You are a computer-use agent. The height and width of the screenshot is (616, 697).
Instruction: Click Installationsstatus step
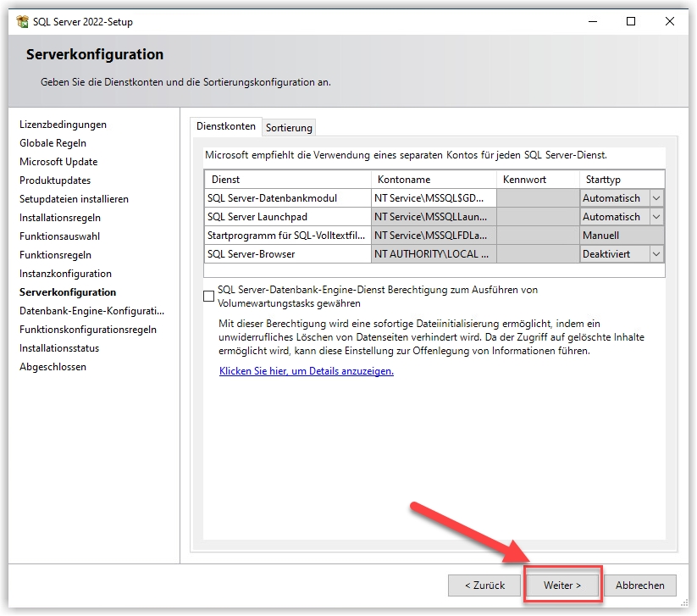click(x=59, y=349)
